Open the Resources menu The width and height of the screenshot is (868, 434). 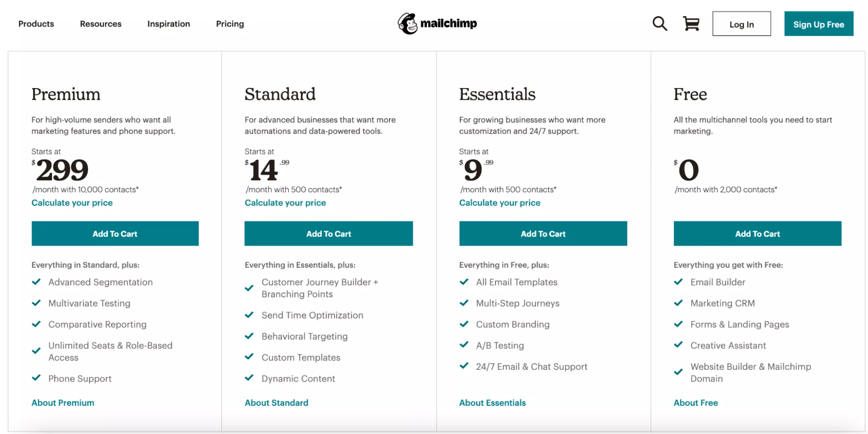point(100,24)
